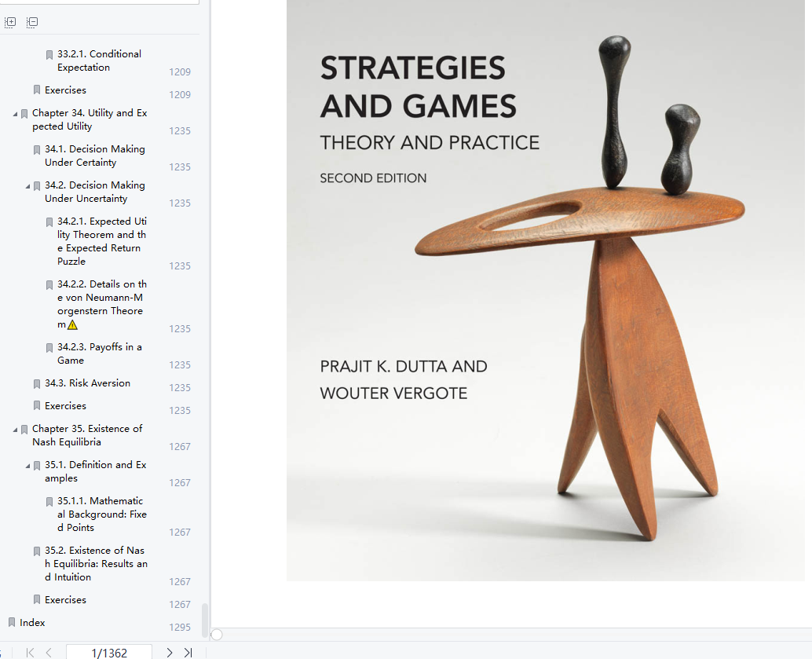
Task: Jump to the last page
Action: [x=188, y=653]
